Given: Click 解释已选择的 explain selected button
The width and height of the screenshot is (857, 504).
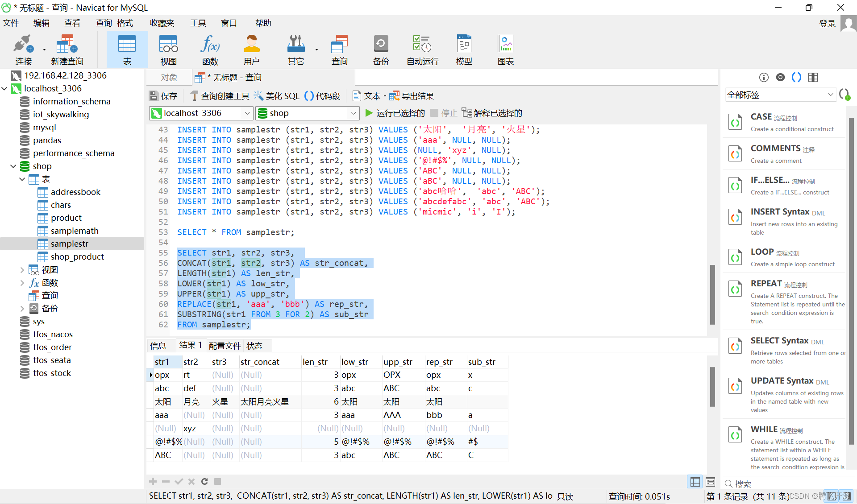Looking at the screenshot, I should pyautogui.click(x=492, y=113).
